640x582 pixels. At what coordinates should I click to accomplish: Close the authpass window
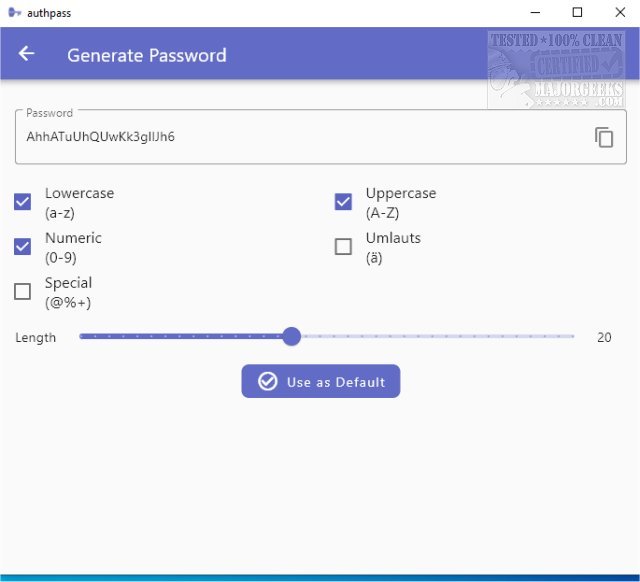coord(620,13)
